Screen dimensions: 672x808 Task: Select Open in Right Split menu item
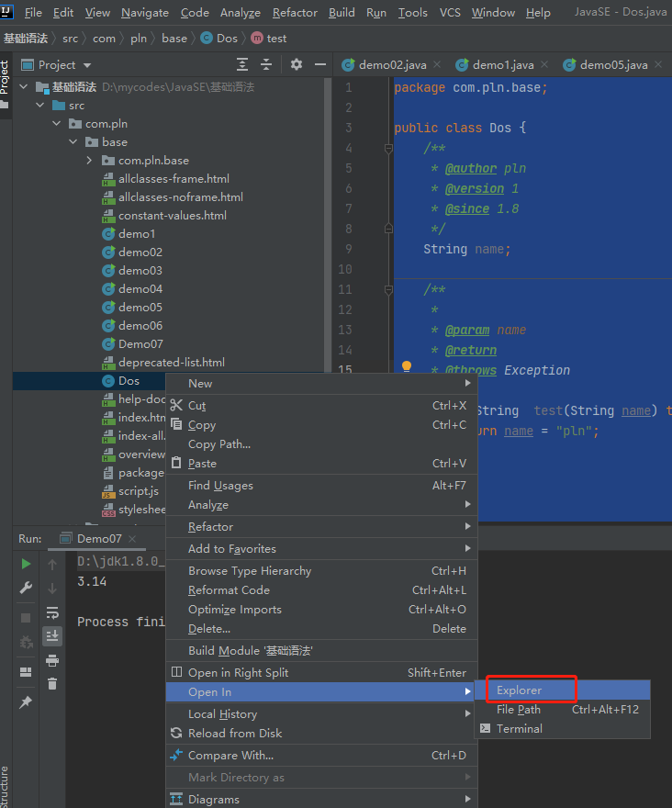point(321,672)
